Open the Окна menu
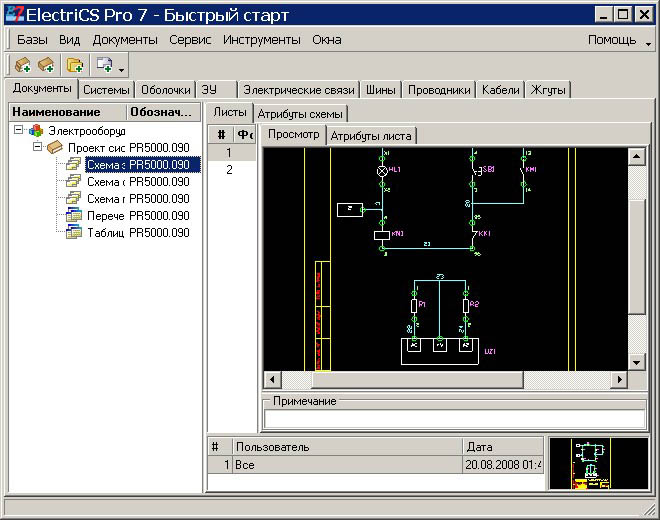This screenshot has height=520, width=660. pos(327,40)
